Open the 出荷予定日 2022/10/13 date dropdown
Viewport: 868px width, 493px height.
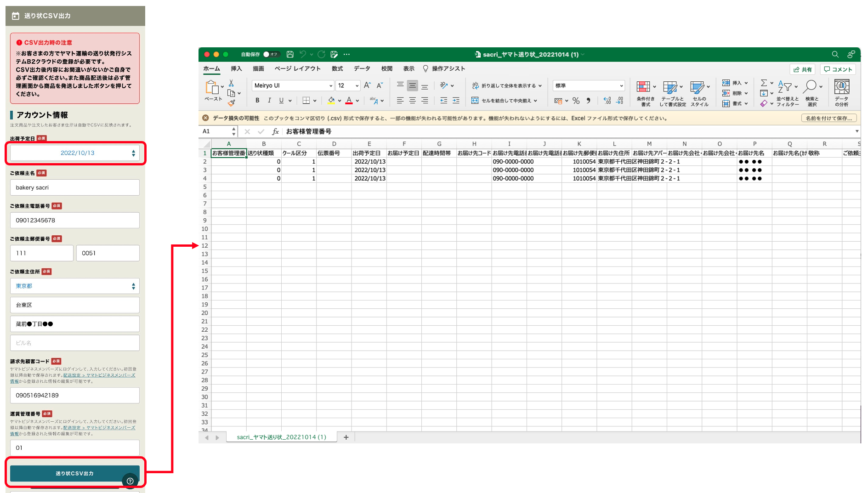tap(75, 153)
